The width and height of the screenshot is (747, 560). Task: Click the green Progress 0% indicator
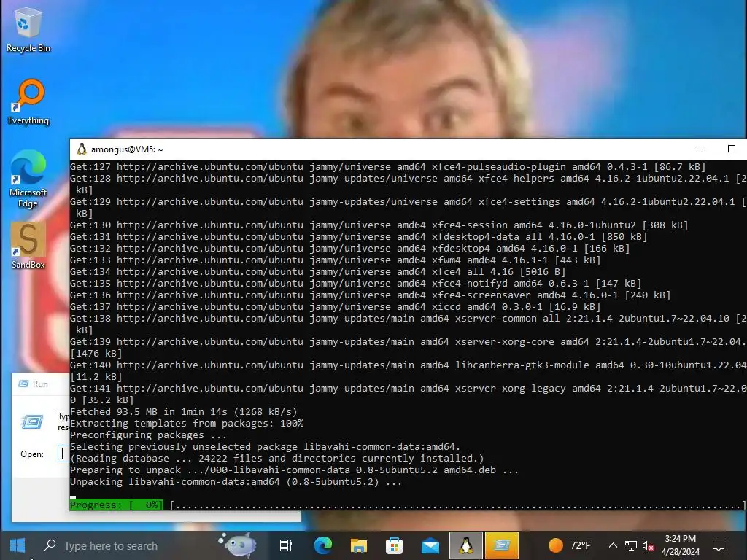click(117, 505)
